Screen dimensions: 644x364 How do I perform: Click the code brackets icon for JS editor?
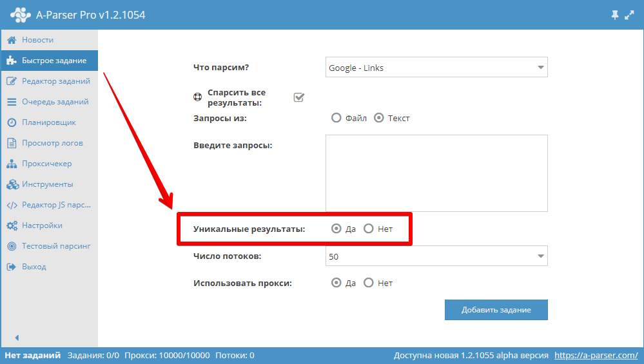[12, 205]
